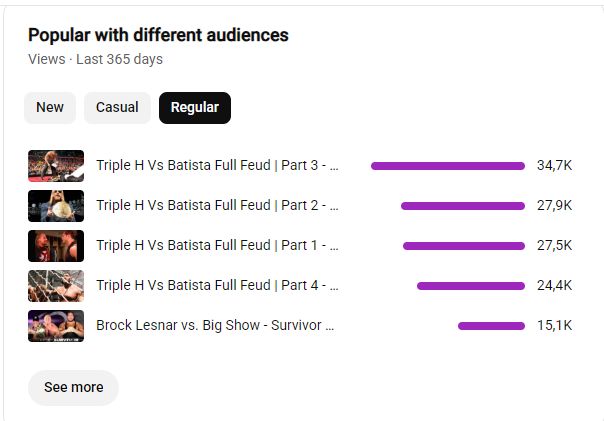Open the Triple H Vs Batista Part 1 thumbnail
Screen dimensions: 604x421
click(x=56, y=246)
